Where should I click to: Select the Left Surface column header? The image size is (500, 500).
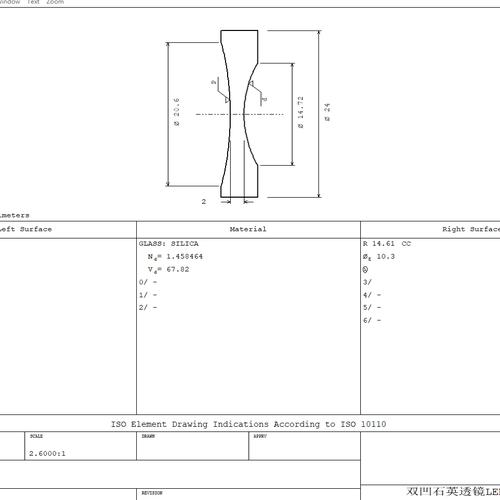26,229
